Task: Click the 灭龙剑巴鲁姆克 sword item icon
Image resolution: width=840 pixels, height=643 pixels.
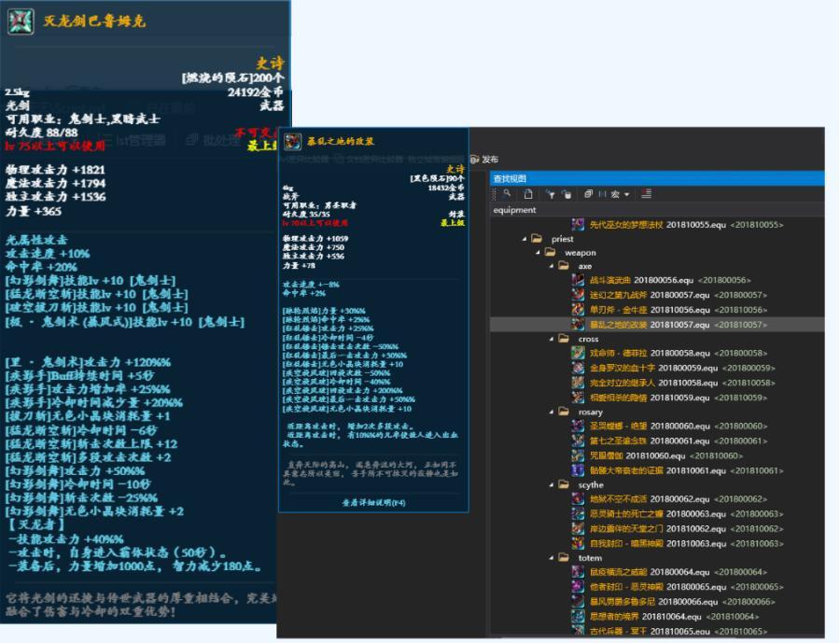Action: (x=21, y=21)
